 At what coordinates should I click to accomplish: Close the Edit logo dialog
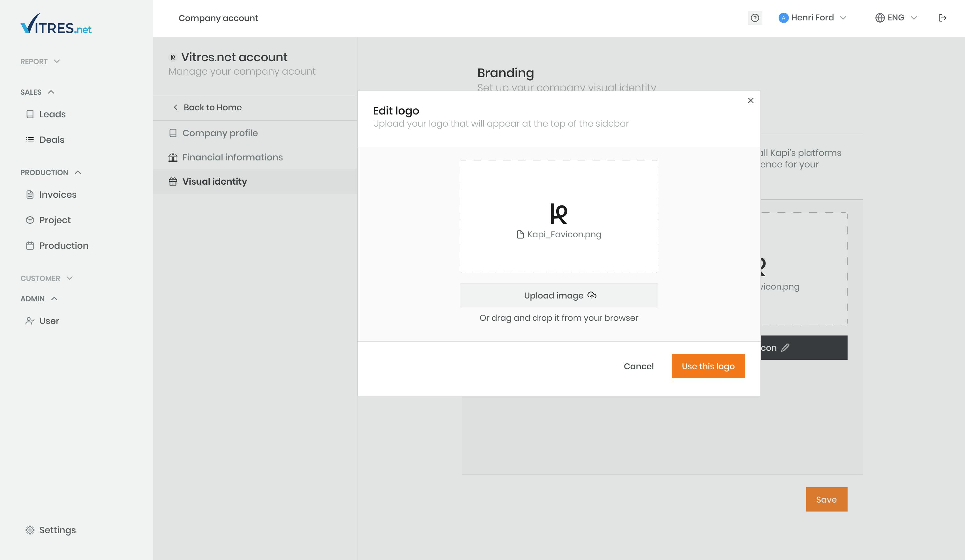(x=751, y=100)
